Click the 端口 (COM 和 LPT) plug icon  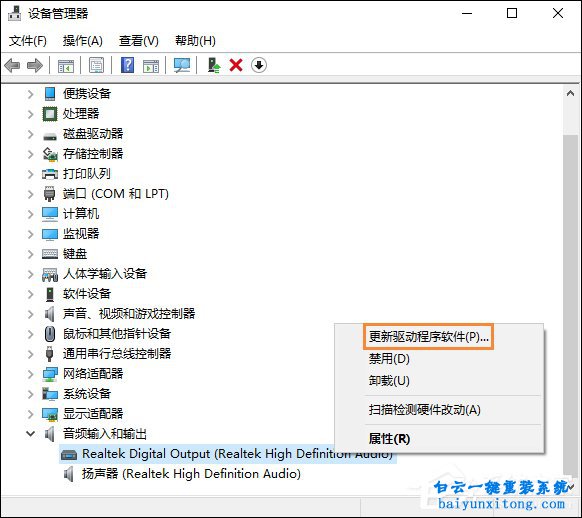tap(50, 194)
